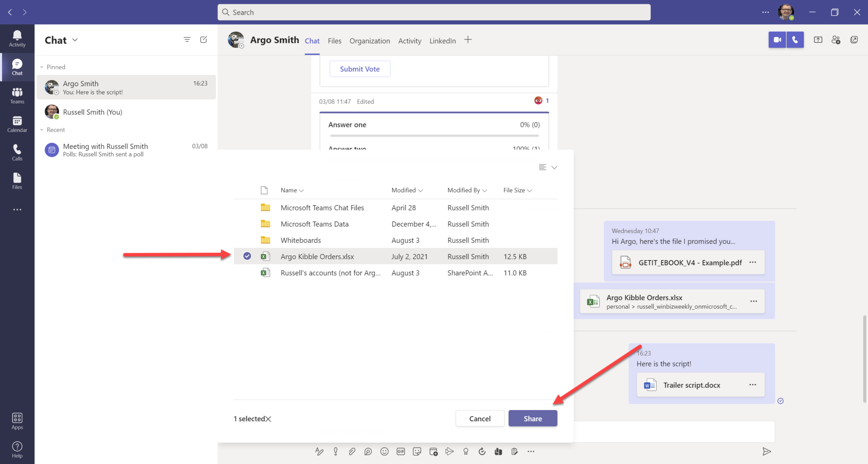868x464 pixels.
Task: Open the Approvals messaging extension
Action: [482, 452]
